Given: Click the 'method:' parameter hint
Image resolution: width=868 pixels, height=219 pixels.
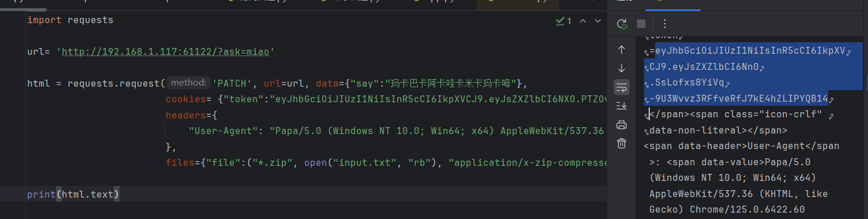Looking at the screenshot, I should tap(189, 83).
